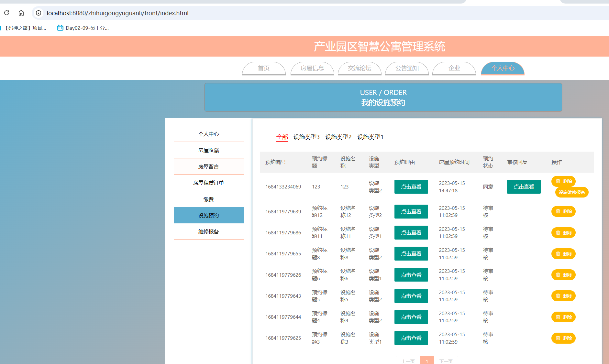Image resolution: width=609 pixels, height=364 pixels.
Task: Filter by 设施类型2 tab above the table
Action: tap(338, 137)
